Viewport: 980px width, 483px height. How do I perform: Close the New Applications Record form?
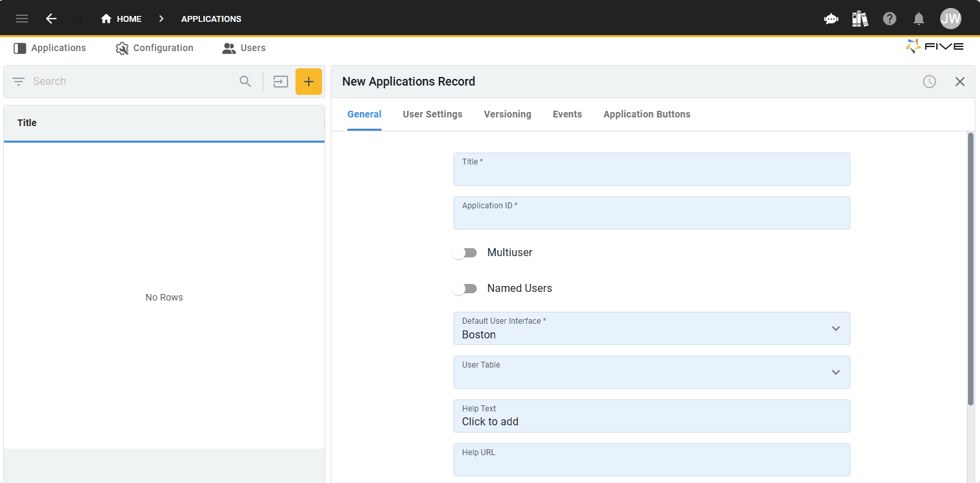pos(960,82)
